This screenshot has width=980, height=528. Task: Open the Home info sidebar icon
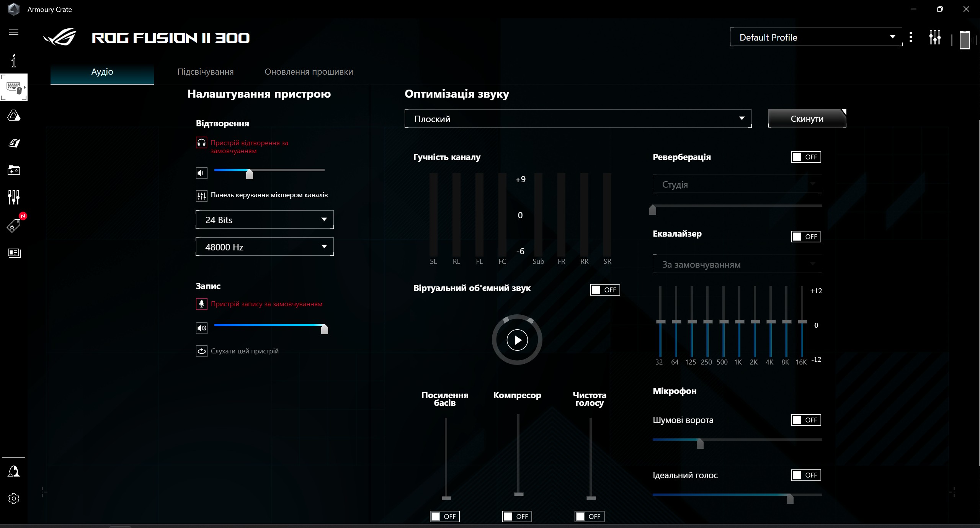[14, 60]
